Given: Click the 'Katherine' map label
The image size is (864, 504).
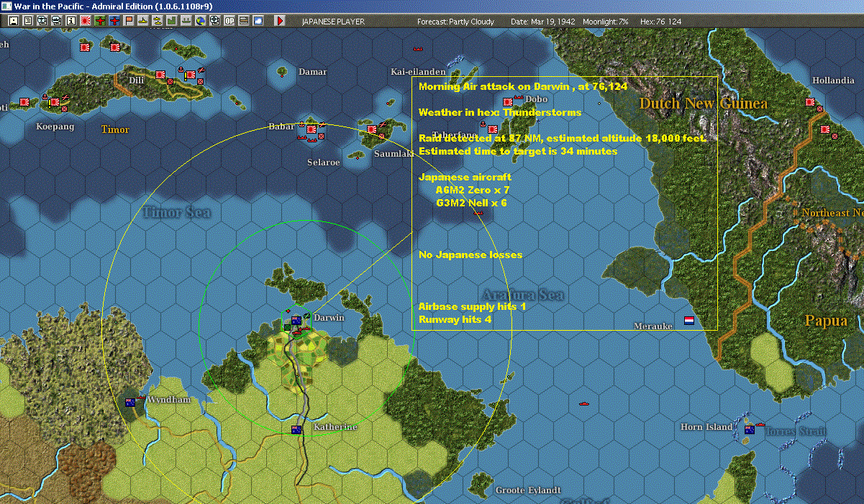Looking at the screenshot, I should 335,427.
